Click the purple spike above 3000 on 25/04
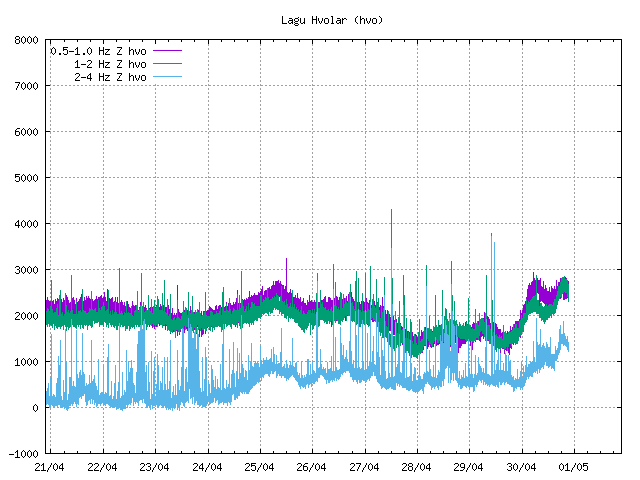 point(286,273)
